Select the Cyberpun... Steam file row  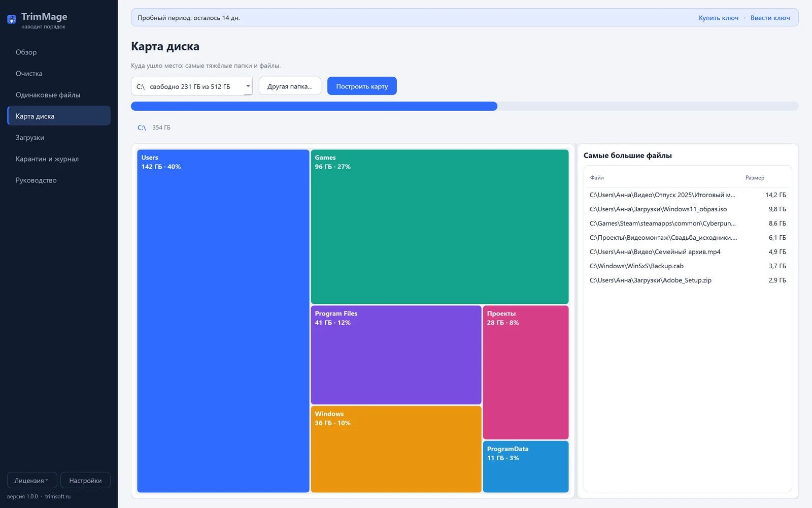click(688, 224)
